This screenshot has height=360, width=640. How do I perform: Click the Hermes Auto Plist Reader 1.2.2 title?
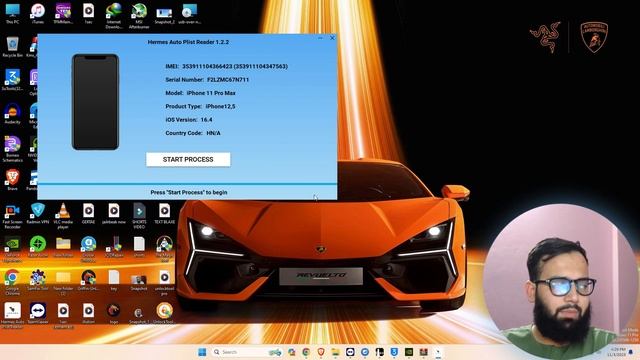tap(188, 42)
